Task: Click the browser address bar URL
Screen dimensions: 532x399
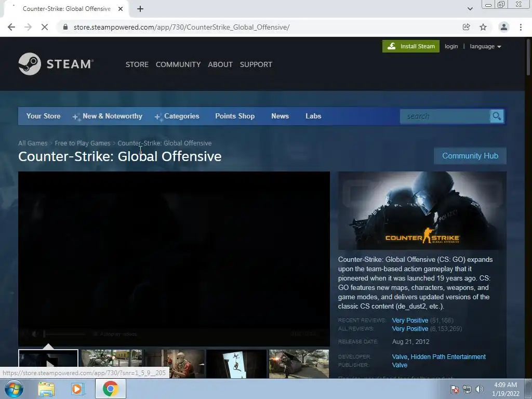Action: tap(181, 27)
